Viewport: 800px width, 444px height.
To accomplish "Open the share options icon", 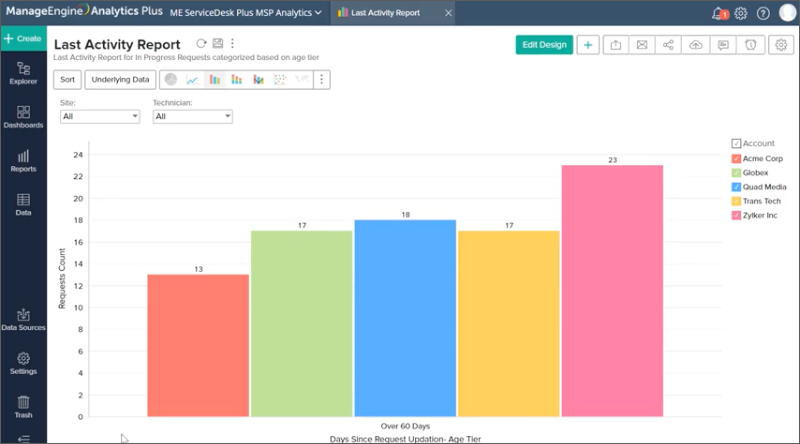I will click(x=669, y=45).
